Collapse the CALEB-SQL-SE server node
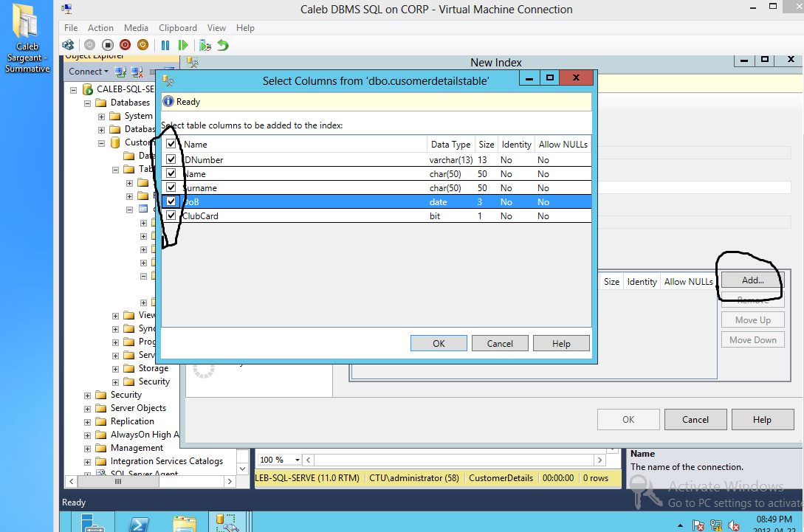Image resolution: width=804 pixels, height=532 pixels. (x=73, y=90)
